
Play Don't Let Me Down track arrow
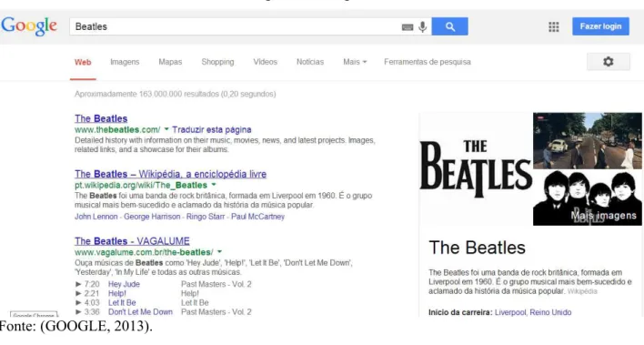pos(78,311)
